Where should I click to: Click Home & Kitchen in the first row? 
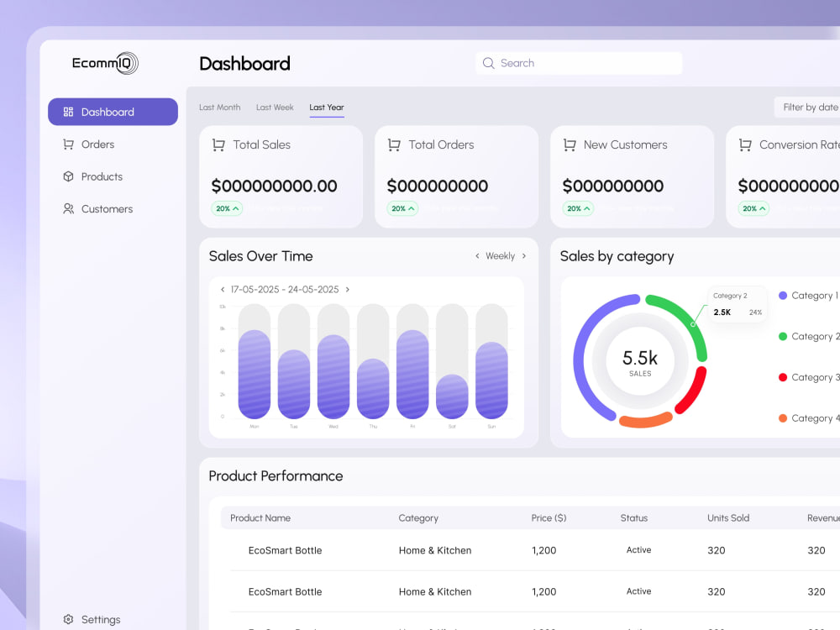435,550
